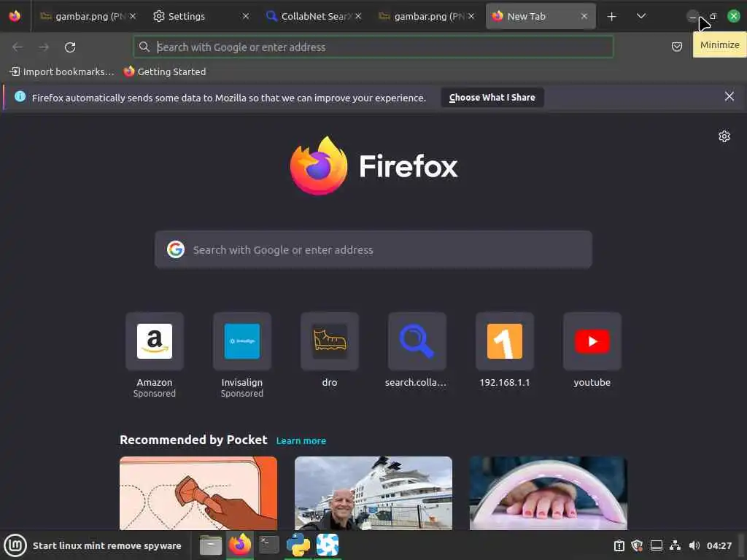Open the search.colla... shortcut tile

pos(417,350)
